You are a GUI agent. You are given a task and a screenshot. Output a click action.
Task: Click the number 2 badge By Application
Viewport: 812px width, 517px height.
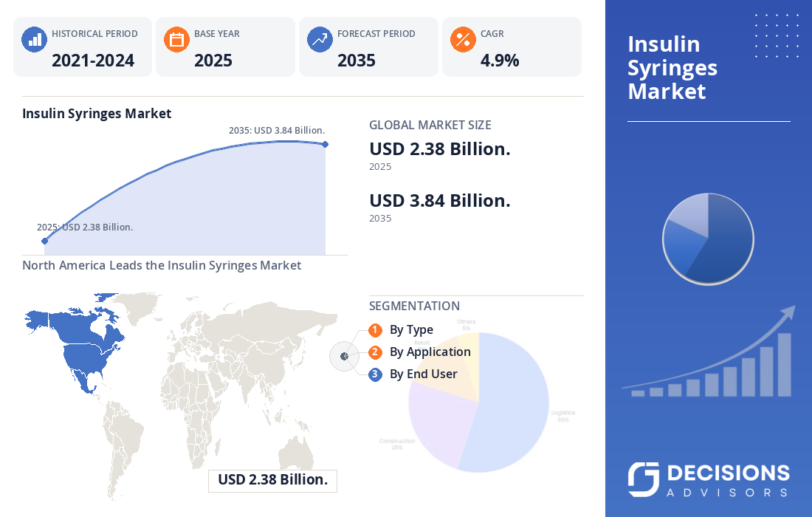[375, 352]
